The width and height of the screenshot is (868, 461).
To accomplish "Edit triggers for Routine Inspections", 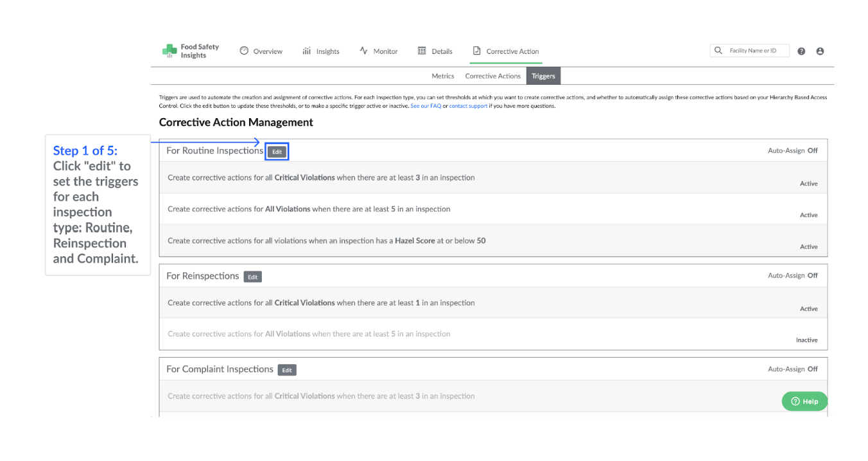I will pyautogui.click(x=277, y=151).
